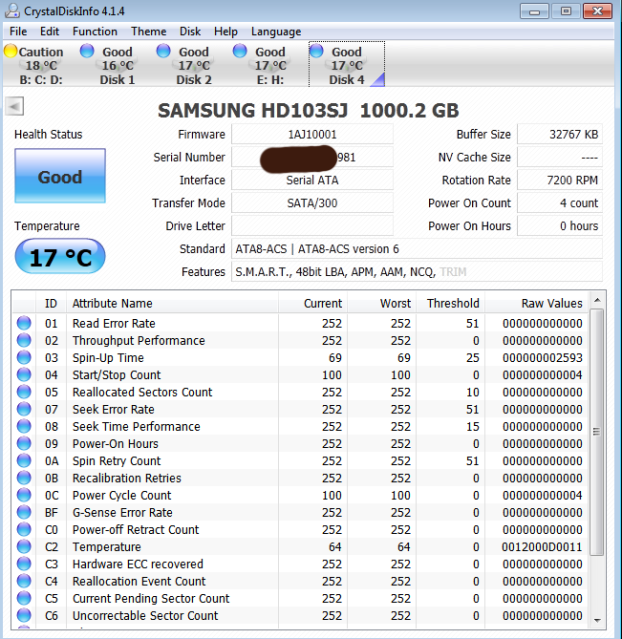Click the Interface field Serial ATA
The width and height of the screenshot is (622, 639).
312,180
